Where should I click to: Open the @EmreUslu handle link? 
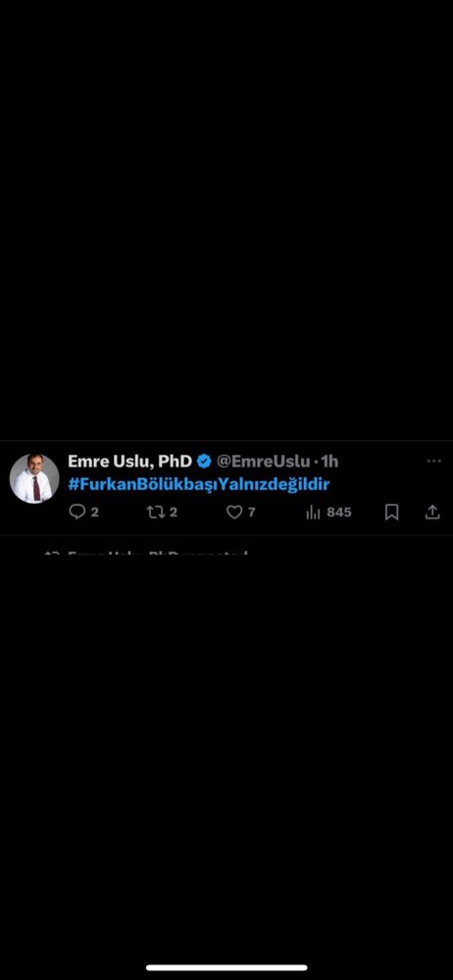tap(263, 462)
